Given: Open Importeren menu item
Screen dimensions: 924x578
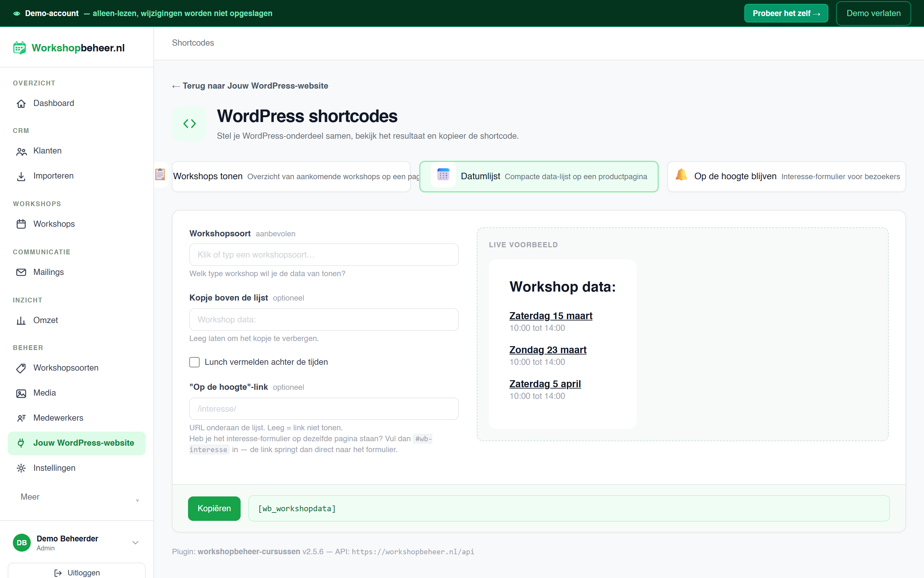Looking at the screenshot, I should click(77, 176).
